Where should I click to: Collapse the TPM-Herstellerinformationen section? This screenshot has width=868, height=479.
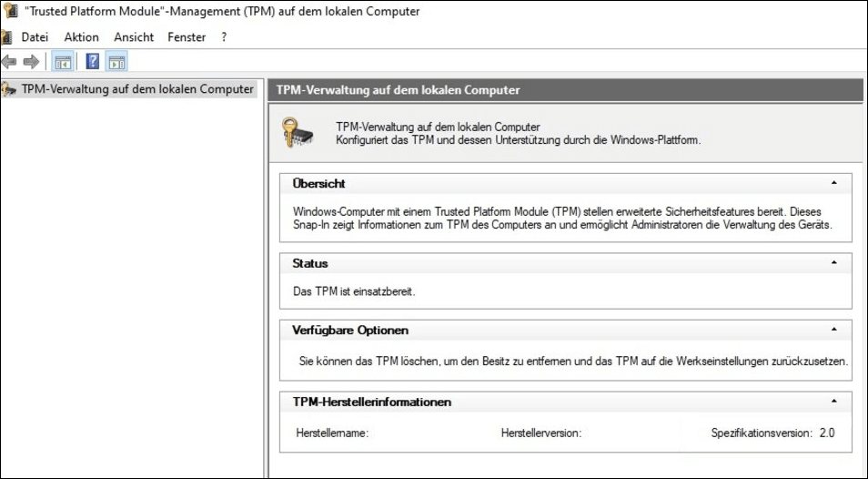tap(833, 402)
